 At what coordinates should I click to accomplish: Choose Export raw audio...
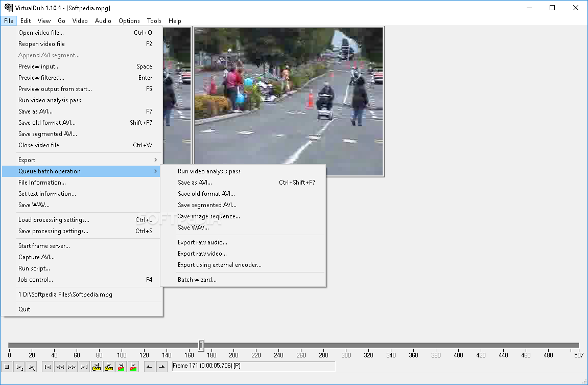point(243,242)
